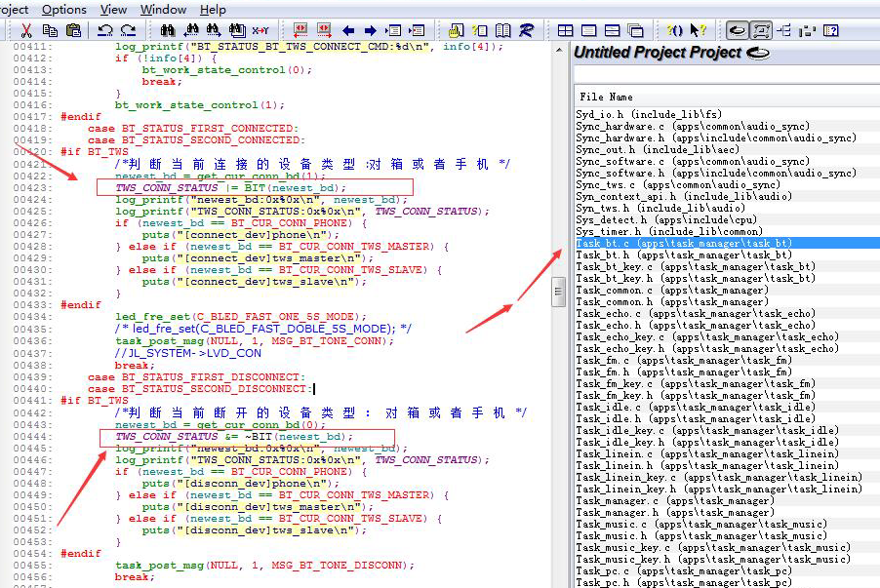The width and height of the screenshot is (880, 588).
Task: Open Search Files binoculars-with-pages icon
Action: click(x=237, y=30)
